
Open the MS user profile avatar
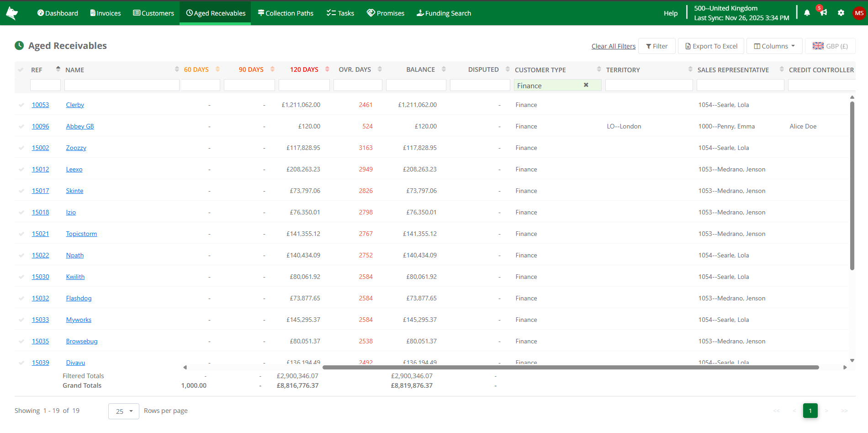(859, 13)
